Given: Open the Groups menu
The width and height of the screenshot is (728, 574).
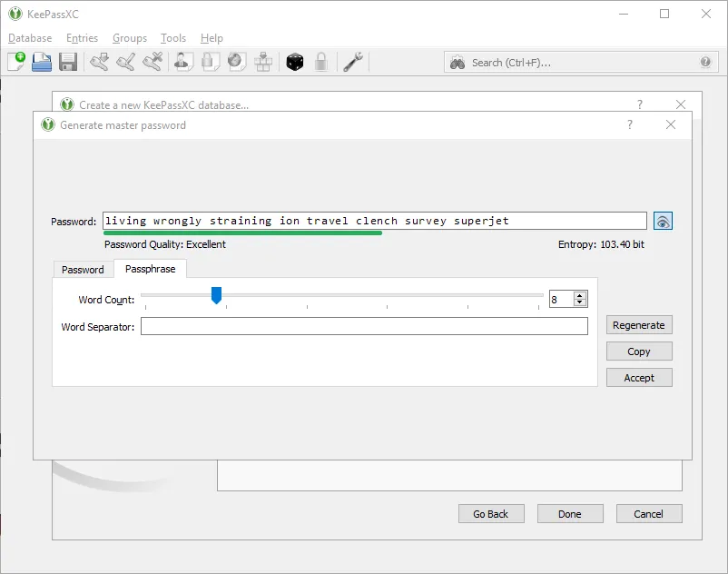Looking at the screenshot, I should click(x=130, y=38).
